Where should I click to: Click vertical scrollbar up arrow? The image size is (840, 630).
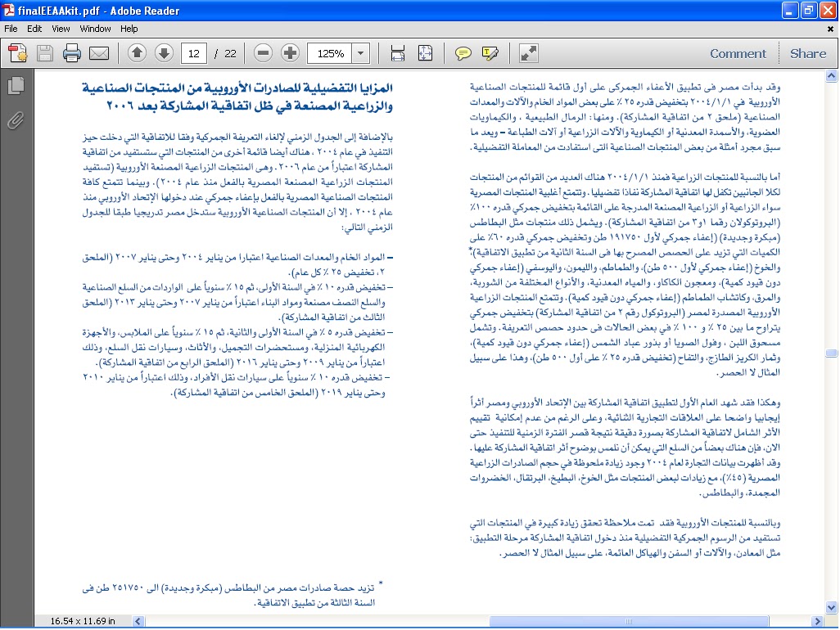pos(832,75)
